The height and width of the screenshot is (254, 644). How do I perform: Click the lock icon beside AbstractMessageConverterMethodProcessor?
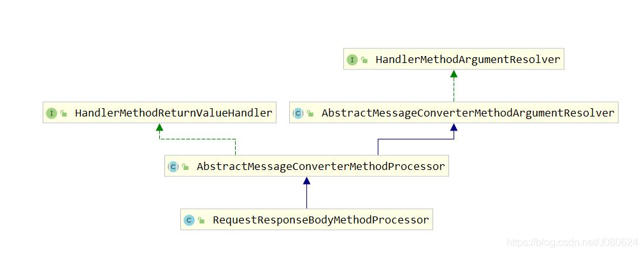coord(185,167)
